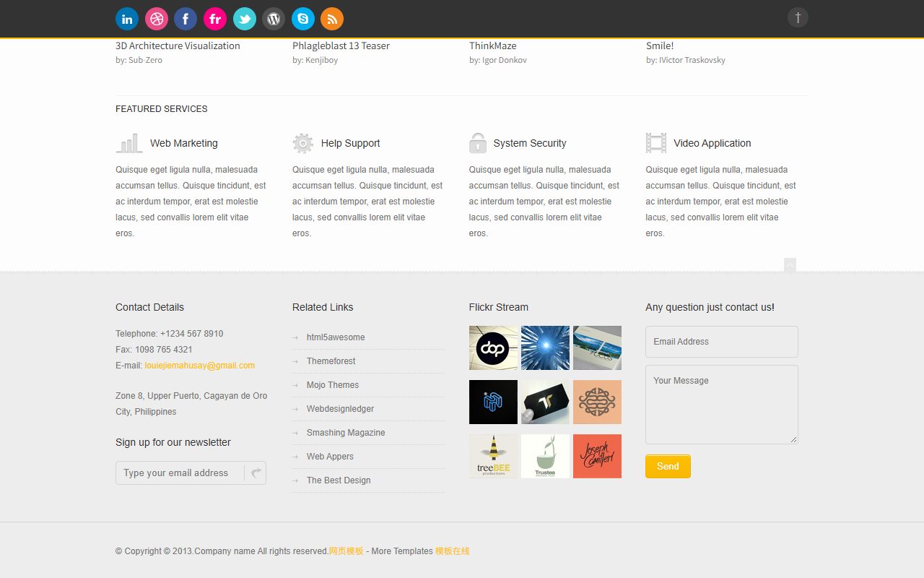The height and width of the screenshot is (578, 924).
Task: Open the html5awesome related link
Action: click(336, 337)
